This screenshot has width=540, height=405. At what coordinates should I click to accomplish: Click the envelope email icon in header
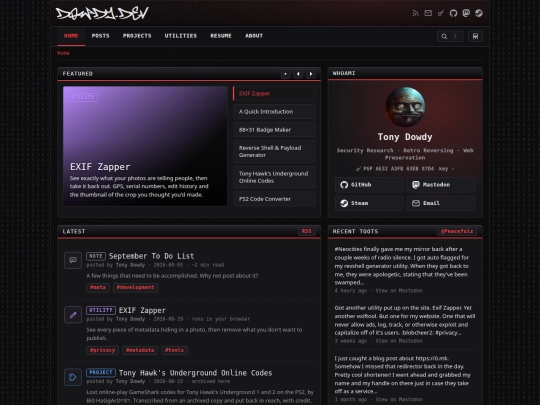(x=428, y=13)
